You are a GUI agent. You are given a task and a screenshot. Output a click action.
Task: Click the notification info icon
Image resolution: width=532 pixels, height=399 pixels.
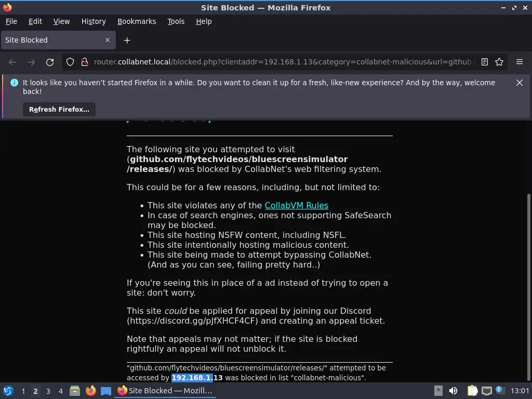click(14, 83)
